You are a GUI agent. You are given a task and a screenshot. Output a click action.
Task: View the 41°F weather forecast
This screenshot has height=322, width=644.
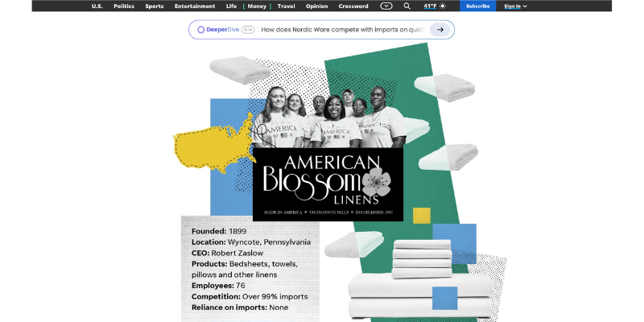(430, 6)
